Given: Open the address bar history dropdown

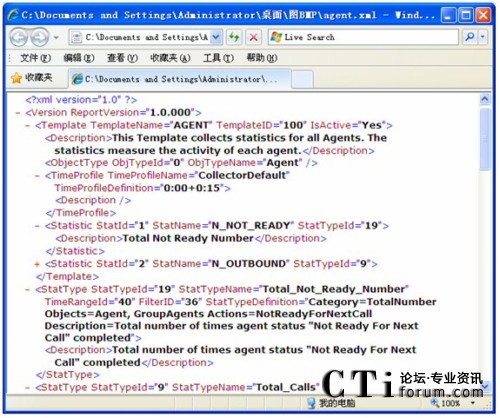Looking at the screenshot, I should pos(216,37).
